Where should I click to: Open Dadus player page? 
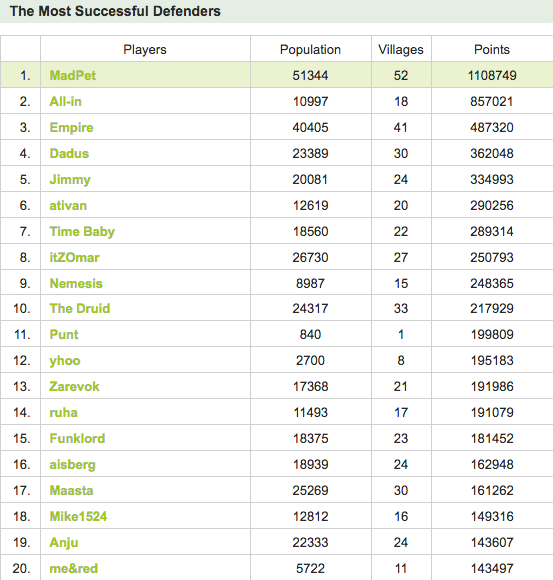tap(69, 154)
